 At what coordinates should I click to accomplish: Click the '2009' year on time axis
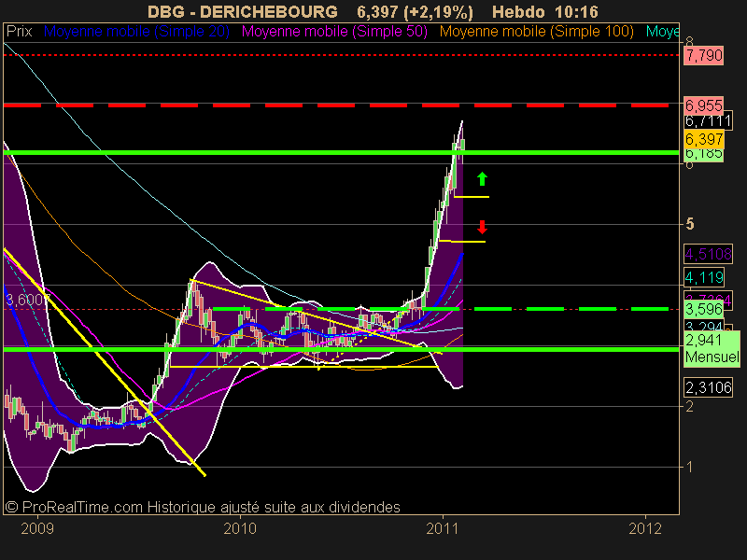coord(37,528)
